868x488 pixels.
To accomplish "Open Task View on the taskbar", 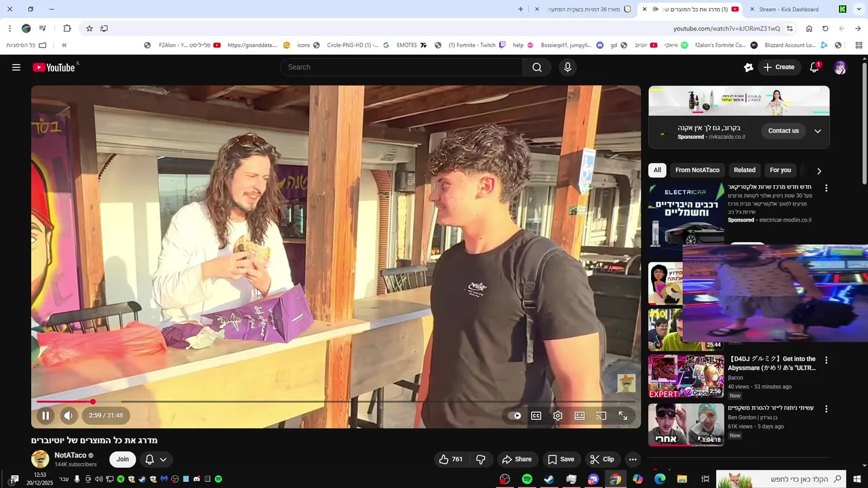I will click(x=705, y=479).
